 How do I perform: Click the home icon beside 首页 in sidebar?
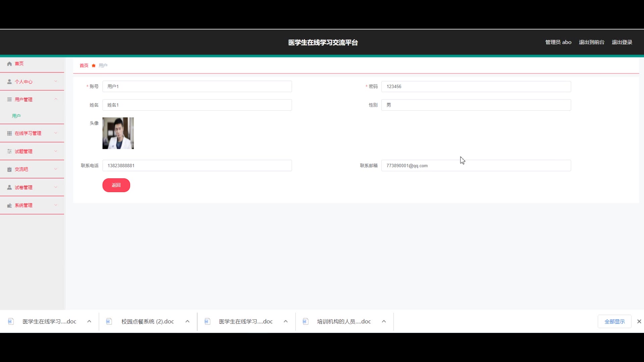9,64
